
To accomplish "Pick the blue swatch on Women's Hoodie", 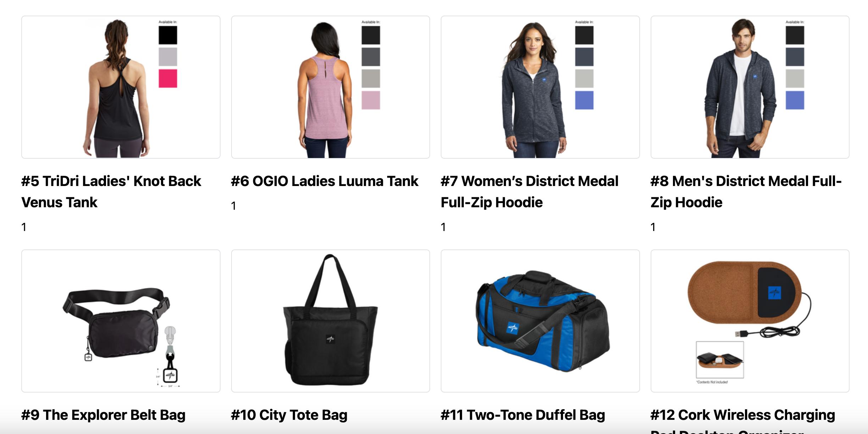I will click(584, 100).
